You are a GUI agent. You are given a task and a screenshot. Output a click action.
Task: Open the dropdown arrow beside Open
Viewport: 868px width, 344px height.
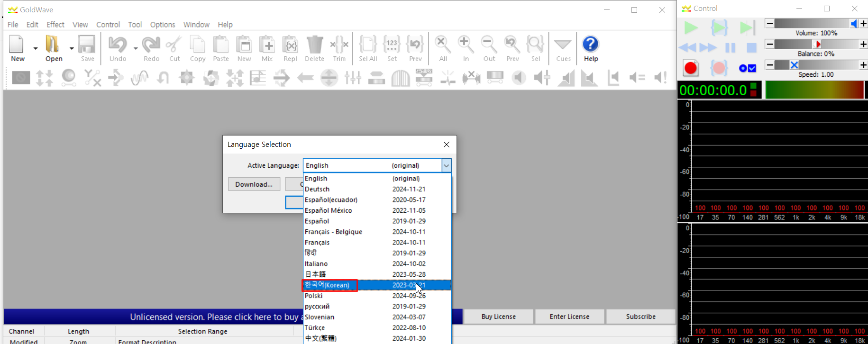pyautogui.click(x=72, y=48)
